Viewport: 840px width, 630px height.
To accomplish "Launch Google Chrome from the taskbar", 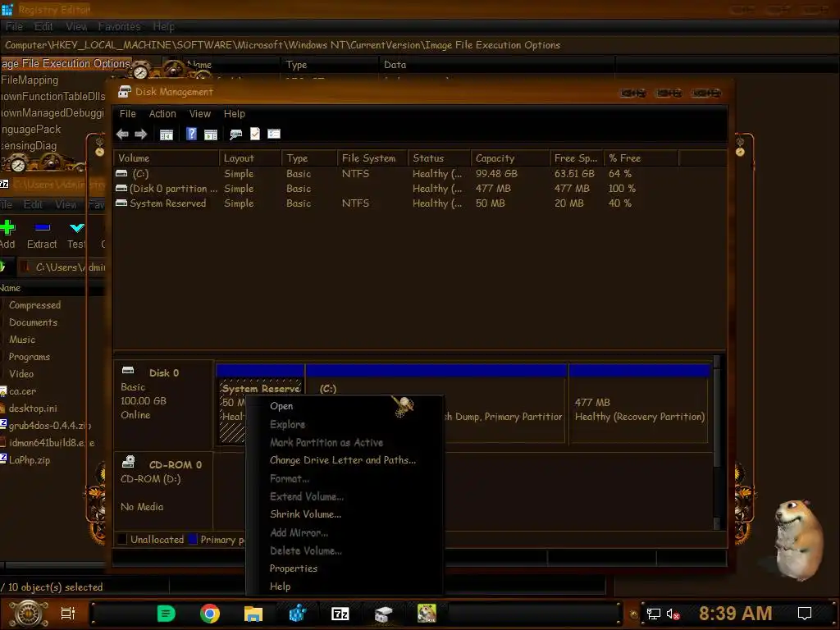I will 209,614.
